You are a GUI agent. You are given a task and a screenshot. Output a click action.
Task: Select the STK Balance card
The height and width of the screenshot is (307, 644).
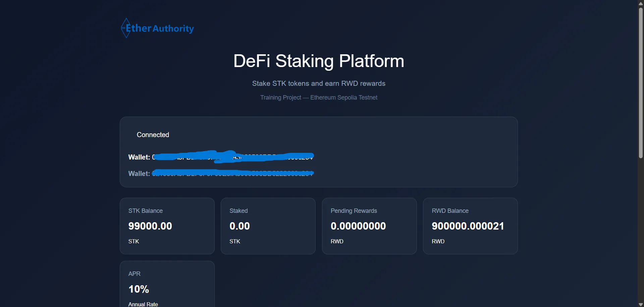(167, 226)
